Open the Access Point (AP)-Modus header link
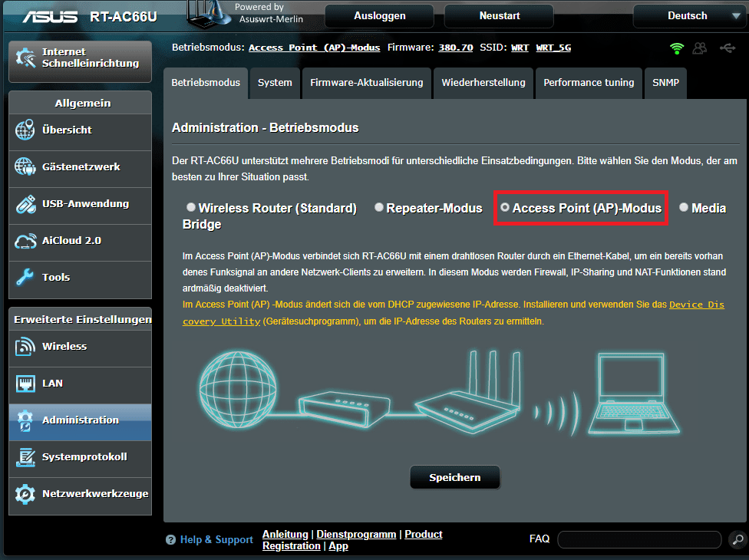The width and height of the screenshot is (749, 560). [x=315, y=48]
